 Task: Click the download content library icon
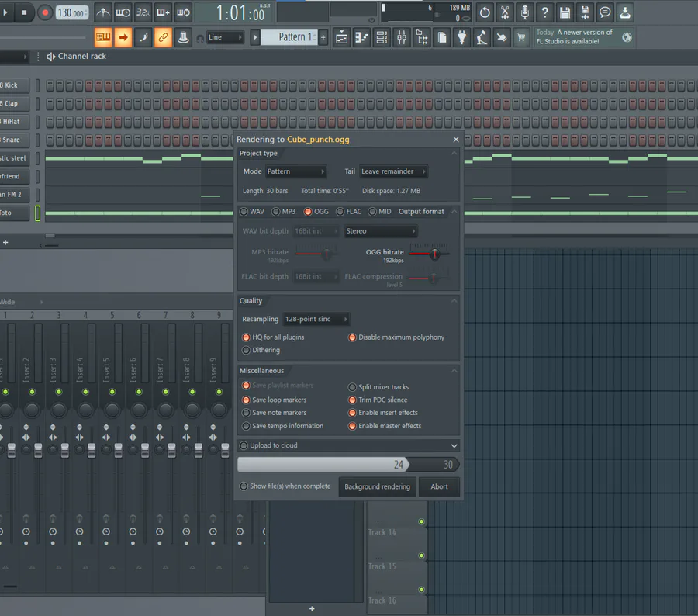coord(625,12)
